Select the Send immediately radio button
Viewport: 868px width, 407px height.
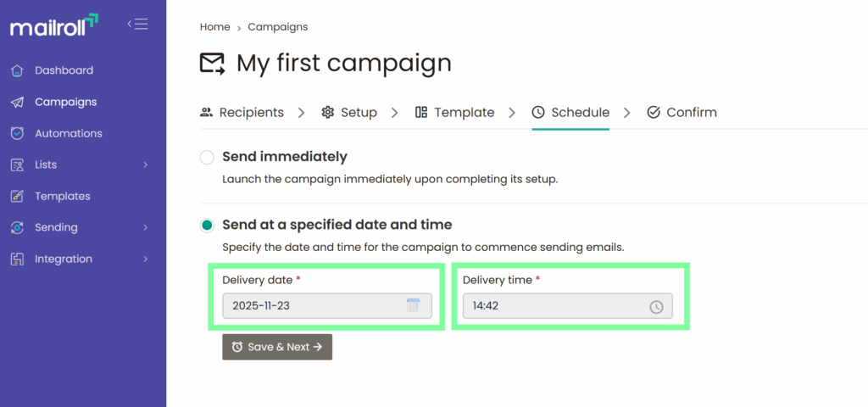207,157
